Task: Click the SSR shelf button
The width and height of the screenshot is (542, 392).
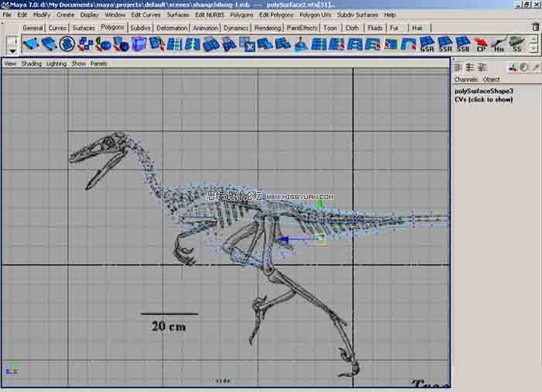Action: (446, 44)
